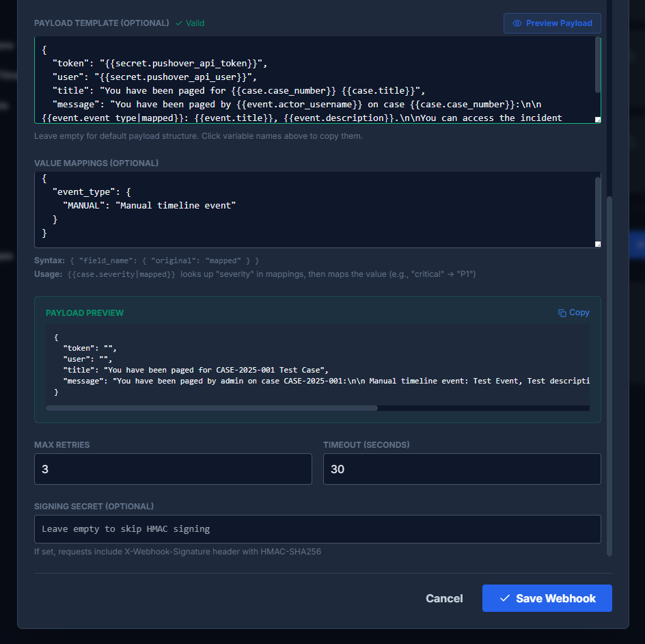This screenshot has width=645, height=644.
Task: Click the resize grip of value mappings box
Action: pos(596,244)
